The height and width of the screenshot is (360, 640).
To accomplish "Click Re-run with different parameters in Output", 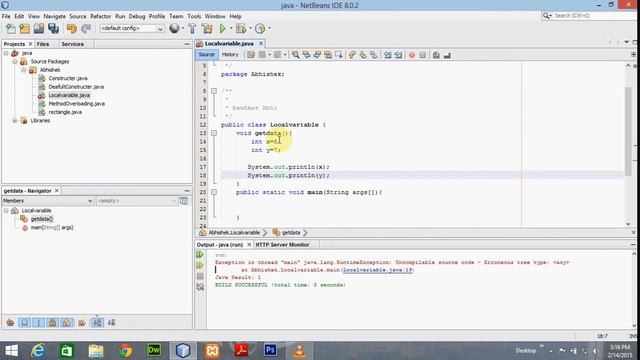I will pos(200,265).
